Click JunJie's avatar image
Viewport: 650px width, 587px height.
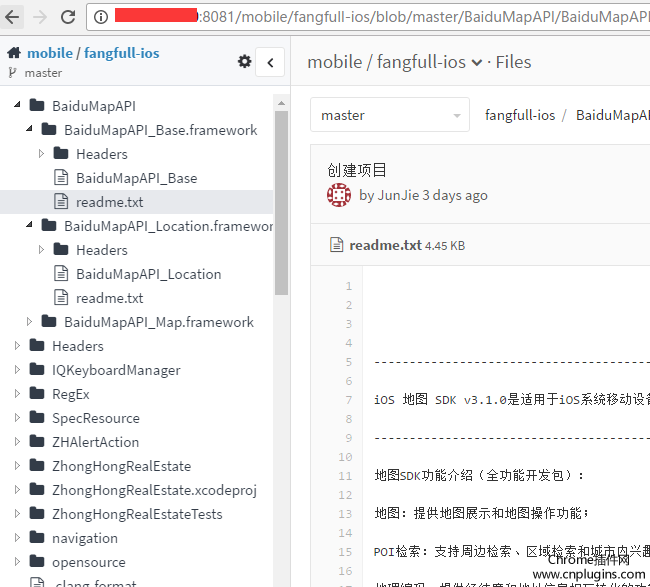pyautogui.click(x=339, y=195)
